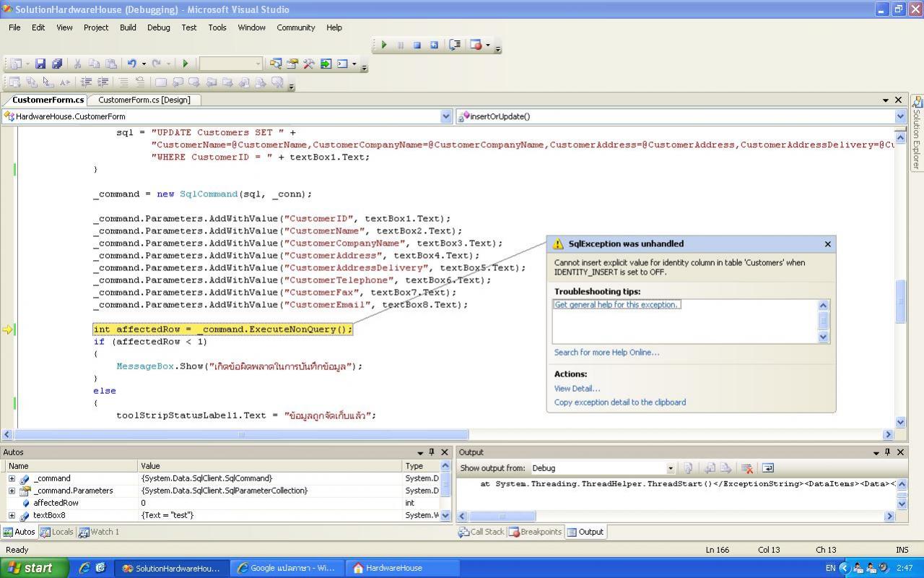Click Copy exception detail to the clipboard
Image resolution: width=924 pixels, height=578 pixels.
click(x=620, y=402)
